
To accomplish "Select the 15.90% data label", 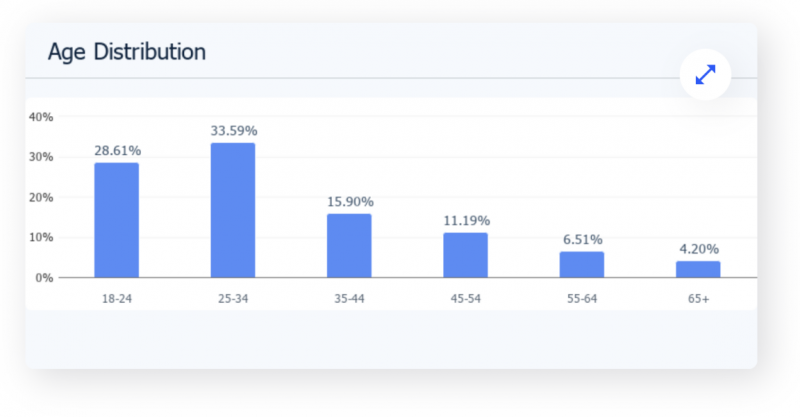I will (x=349, y=201).
